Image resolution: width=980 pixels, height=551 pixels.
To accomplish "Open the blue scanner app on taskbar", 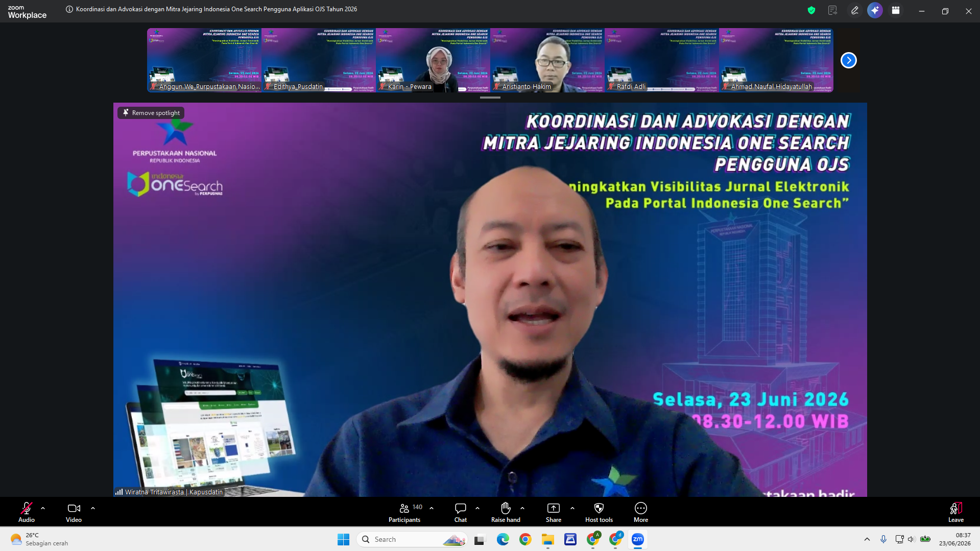I will 570,539.
